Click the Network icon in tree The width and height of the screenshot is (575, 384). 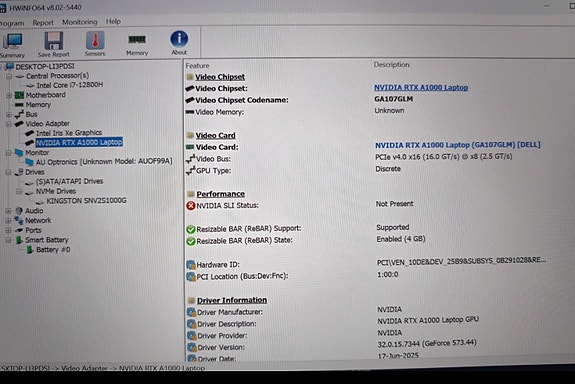(19, 220)
